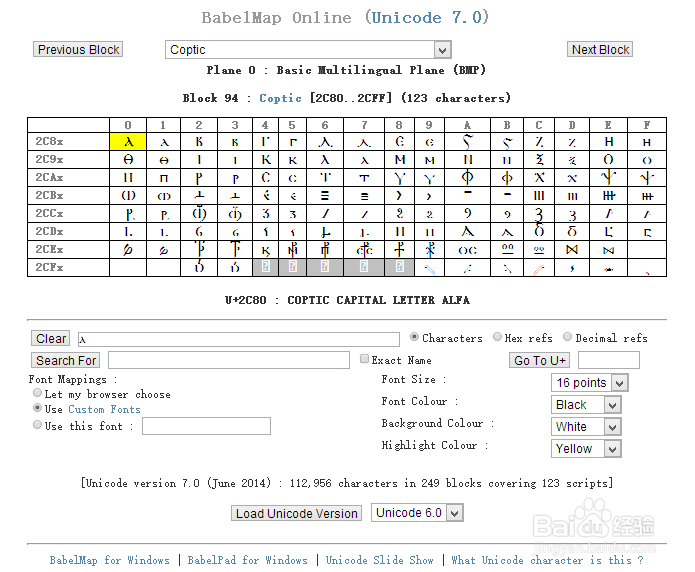Viewport: 695px width, 572px height.
Task: Enable the Exact Name checkbox
Action: [364, 359]
